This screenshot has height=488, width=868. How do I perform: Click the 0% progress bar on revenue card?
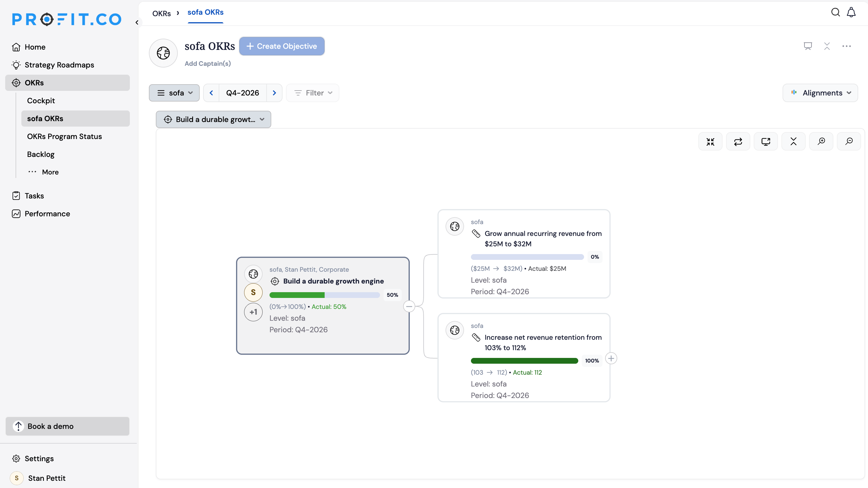[527, 257]
